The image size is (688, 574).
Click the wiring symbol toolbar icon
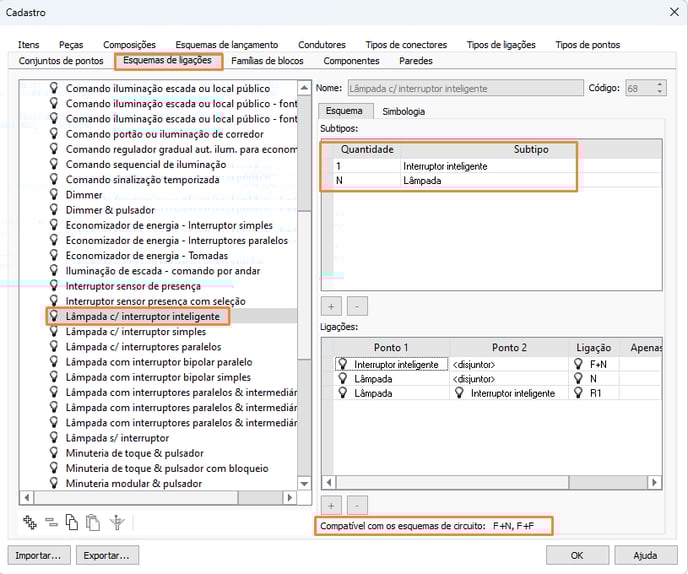(x=117, y=522)
